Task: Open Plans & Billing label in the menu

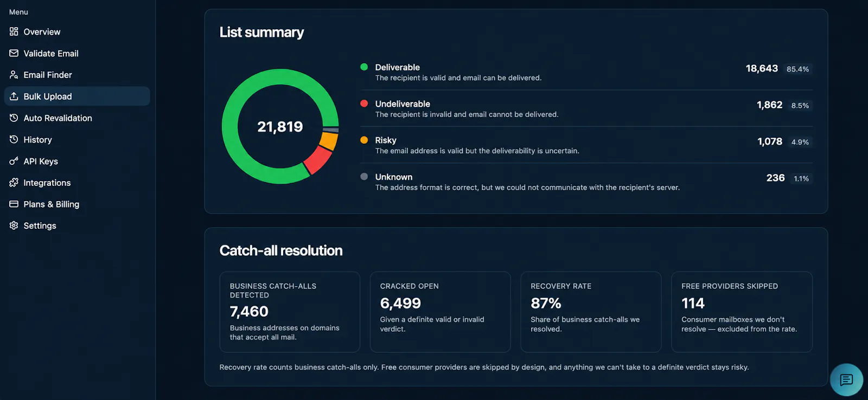Action: point(52,204)
